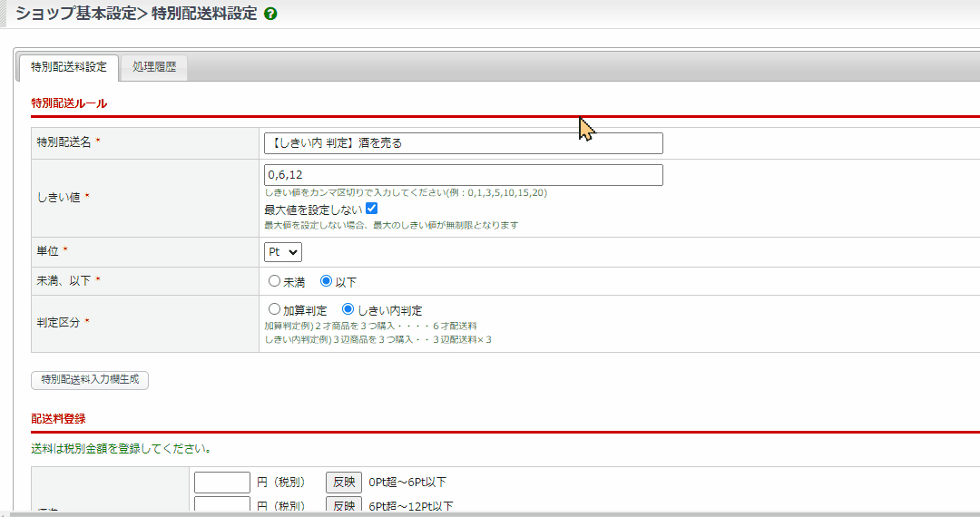Click the 特別配送ルール section heading
Viewport: 980px width, 517px height.
point(69,103)
